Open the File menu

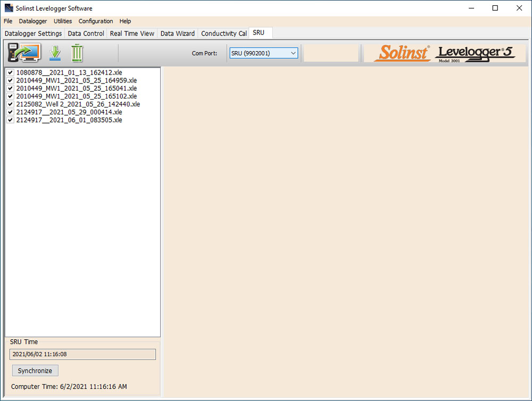click(8, 21)
